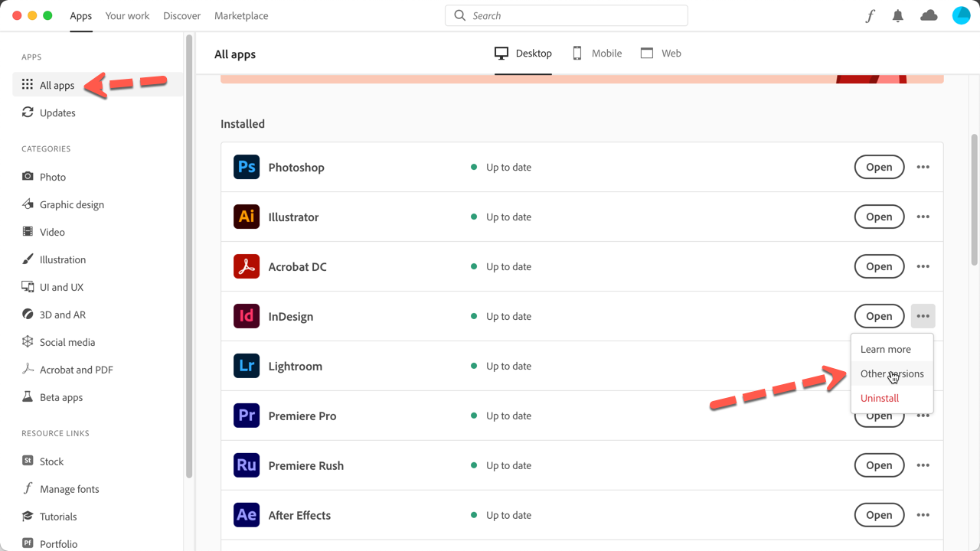Viewport: 980px width, 551px height.
Task: Select the Beta apps category
Action: (x=52, y=397)
